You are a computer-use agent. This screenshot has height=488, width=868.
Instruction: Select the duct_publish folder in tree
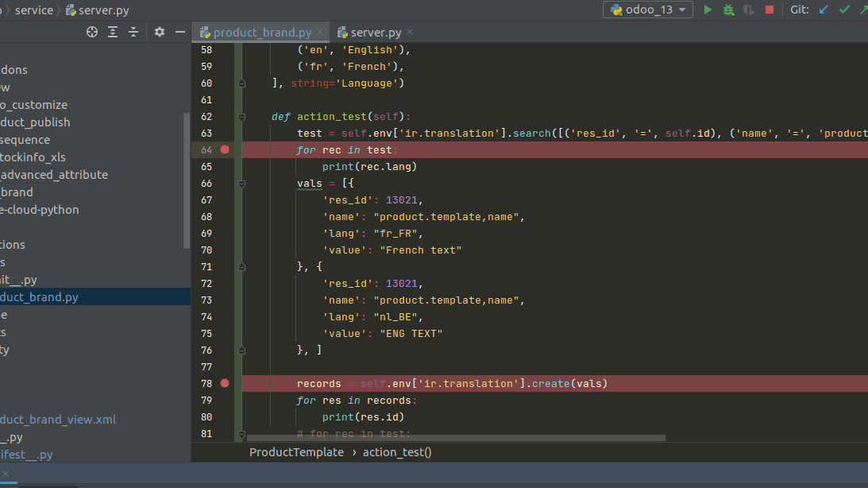coord(35,122)
